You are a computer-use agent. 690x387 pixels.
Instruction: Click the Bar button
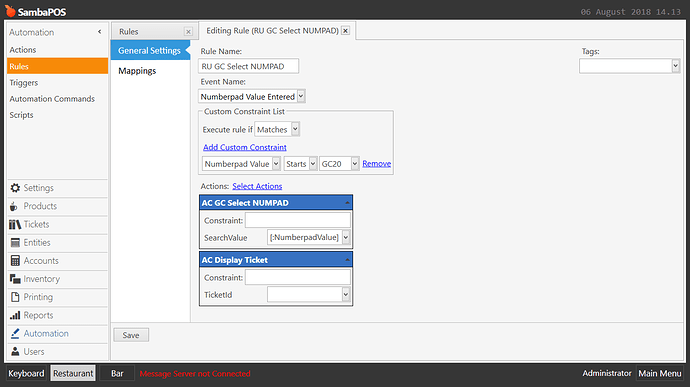[x=117, y=373]
